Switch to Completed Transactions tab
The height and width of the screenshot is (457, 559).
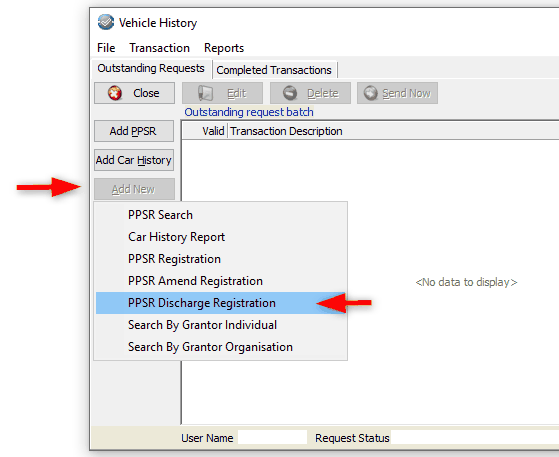pyautogui.click(x=274, y=70)
